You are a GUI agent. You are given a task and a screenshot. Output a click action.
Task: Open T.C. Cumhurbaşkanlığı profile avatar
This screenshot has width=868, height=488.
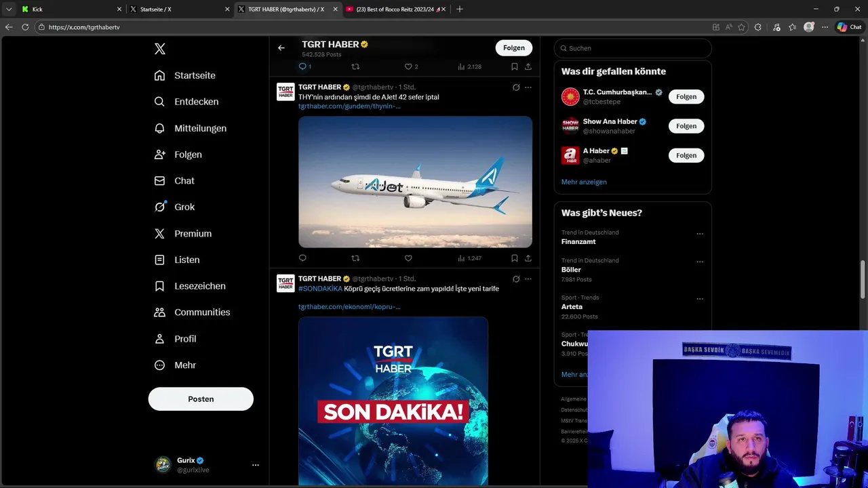pyautogui.click(x=570, y=97)
